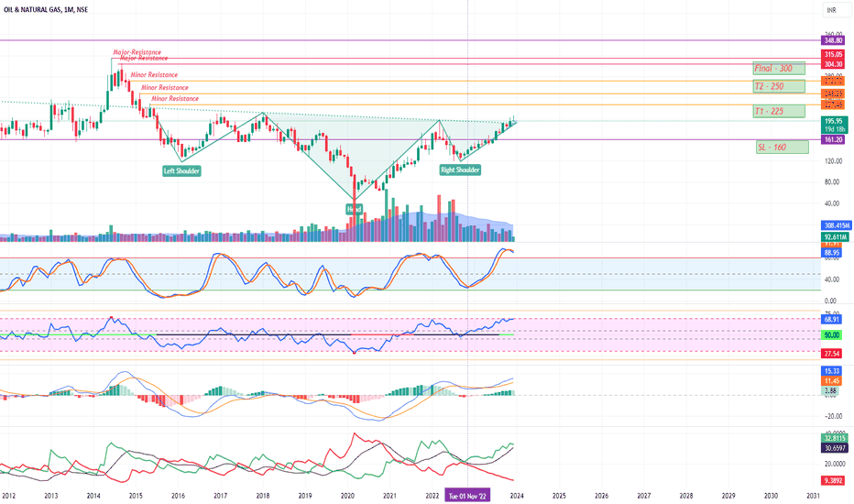Click 2031 on the time axis

click(x=813, y=496)
